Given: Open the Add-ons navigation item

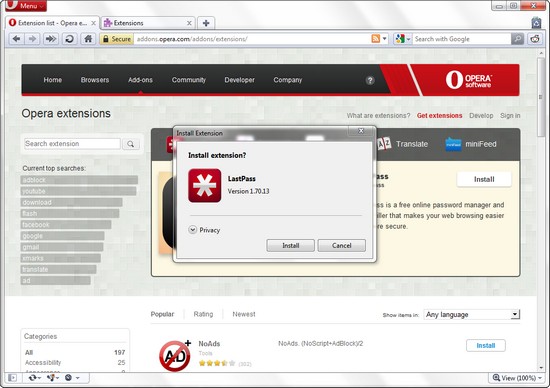Looking at the screenshot, I should tap(140, 80).
